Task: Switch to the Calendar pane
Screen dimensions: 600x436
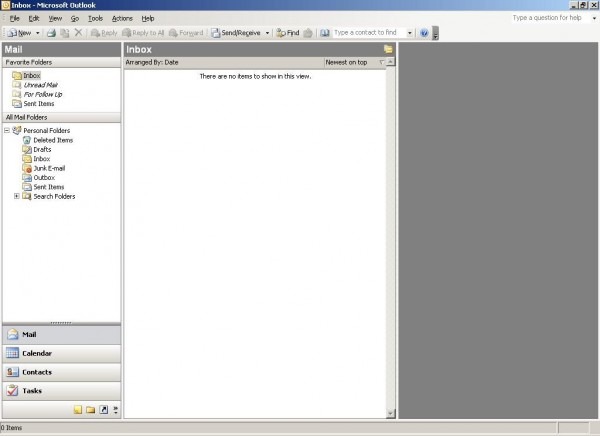Action: (x=61, y=353)
